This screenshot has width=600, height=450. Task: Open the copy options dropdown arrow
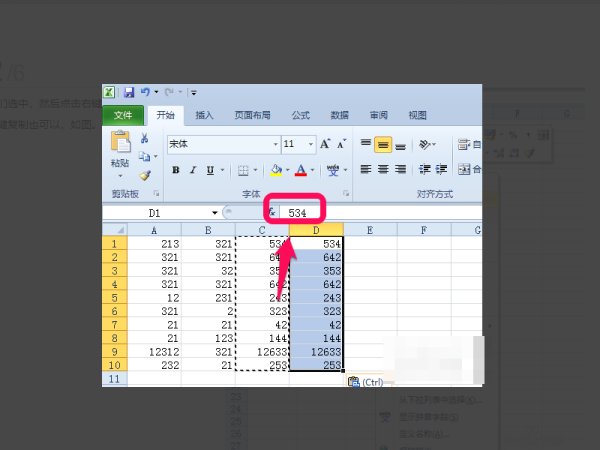[156, 156]
